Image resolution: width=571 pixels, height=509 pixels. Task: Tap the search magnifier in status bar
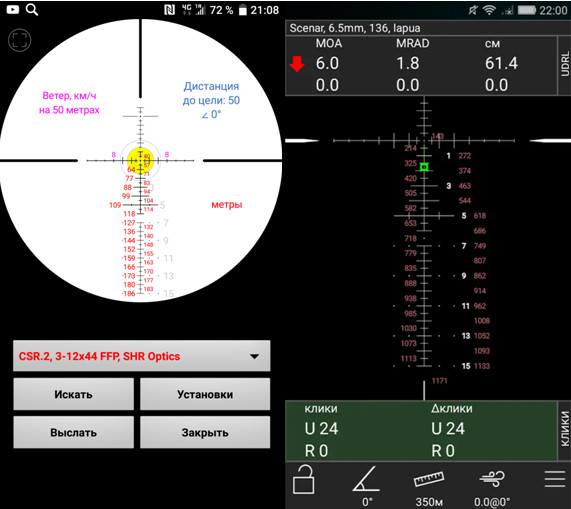pos(32,9)
